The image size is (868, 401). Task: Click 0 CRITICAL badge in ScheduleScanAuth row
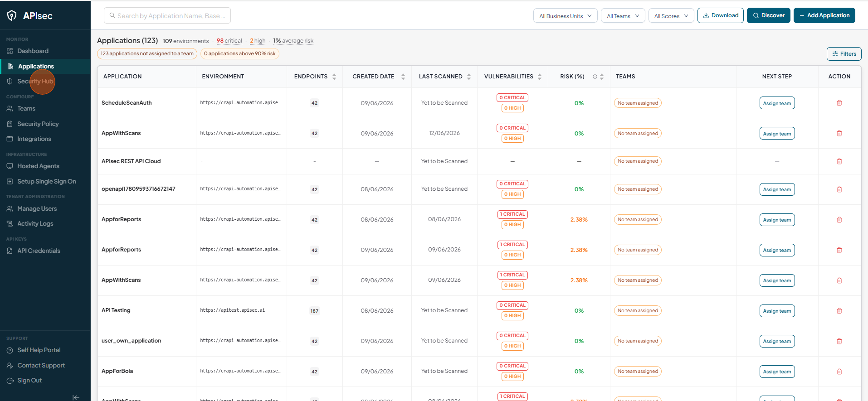[512, 98]
